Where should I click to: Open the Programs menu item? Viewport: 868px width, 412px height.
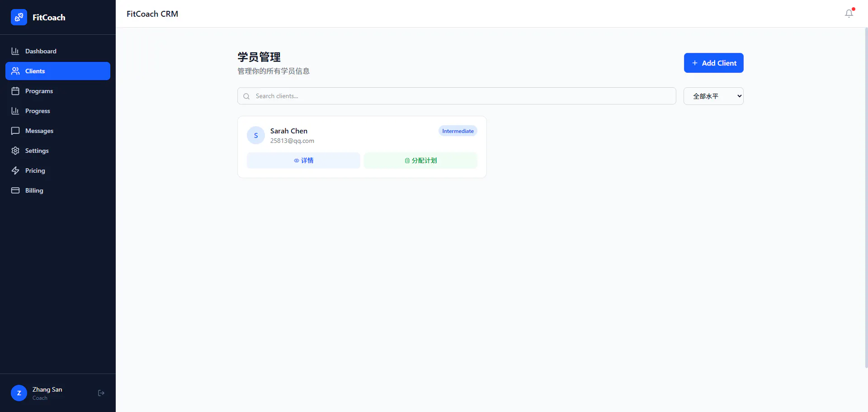pyautogui.click(x=58, y=91)
